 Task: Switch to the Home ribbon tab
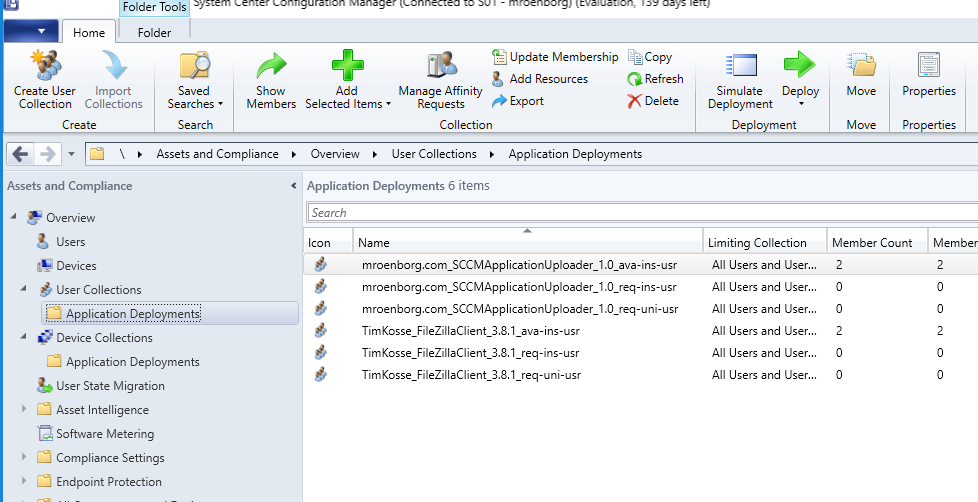pyautogui.click(x=89, y=32)
